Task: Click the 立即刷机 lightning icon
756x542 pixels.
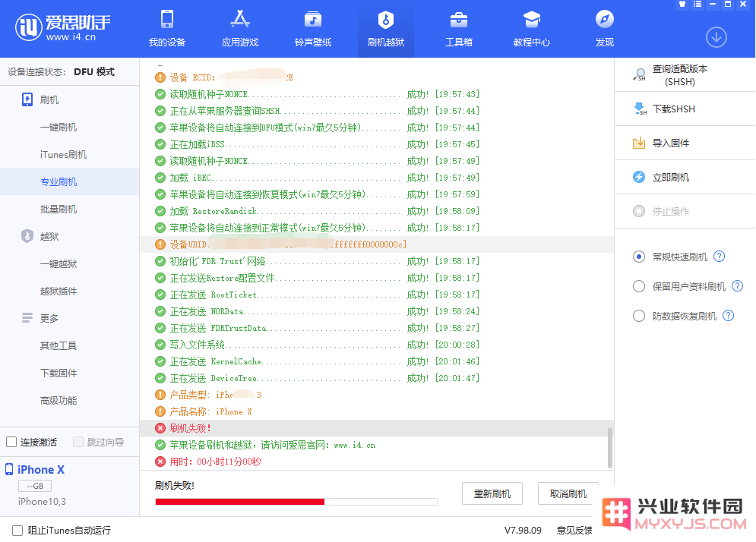Action: click(639, 177)
